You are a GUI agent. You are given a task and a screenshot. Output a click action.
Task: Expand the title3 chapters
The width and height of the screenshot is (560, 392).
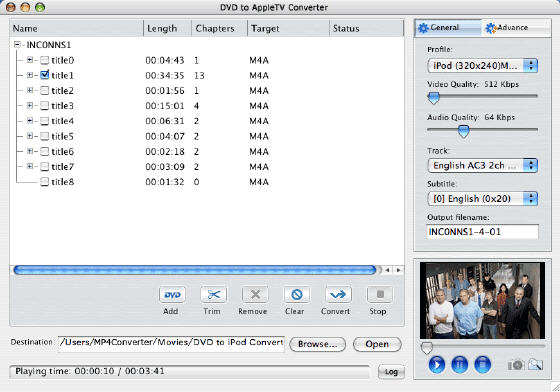(30, 105)
